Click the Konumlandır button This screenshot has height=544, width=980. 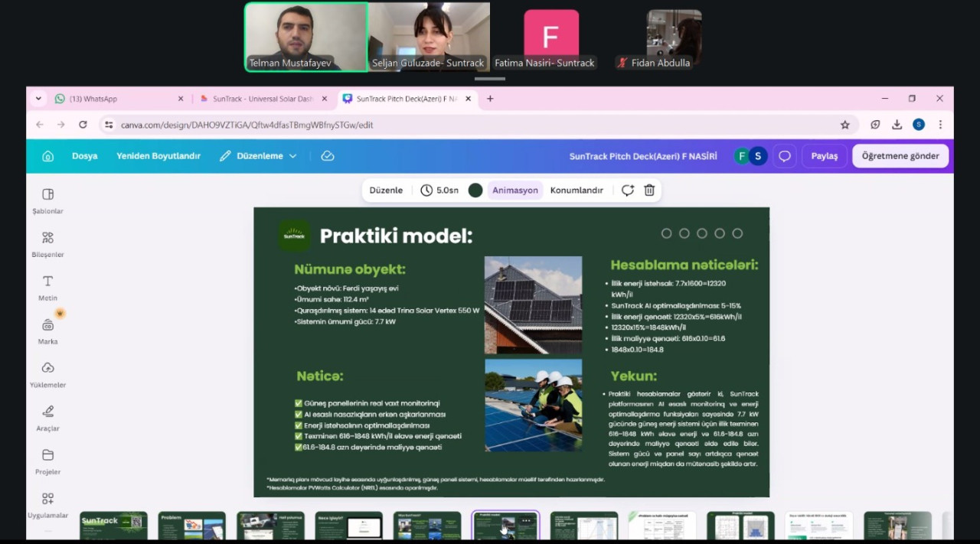[x=577, y=191]
